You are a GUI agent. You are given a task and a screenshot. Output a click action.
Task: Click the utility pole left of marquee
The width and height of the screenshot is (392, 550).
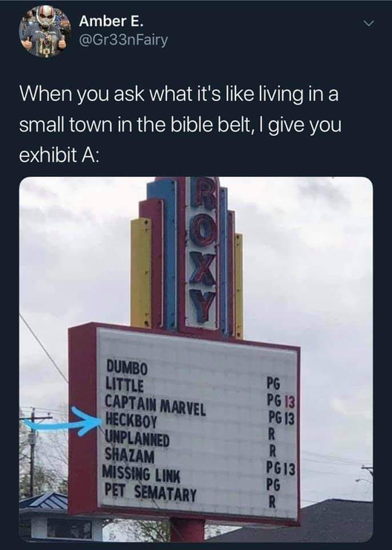pos(32,453)
